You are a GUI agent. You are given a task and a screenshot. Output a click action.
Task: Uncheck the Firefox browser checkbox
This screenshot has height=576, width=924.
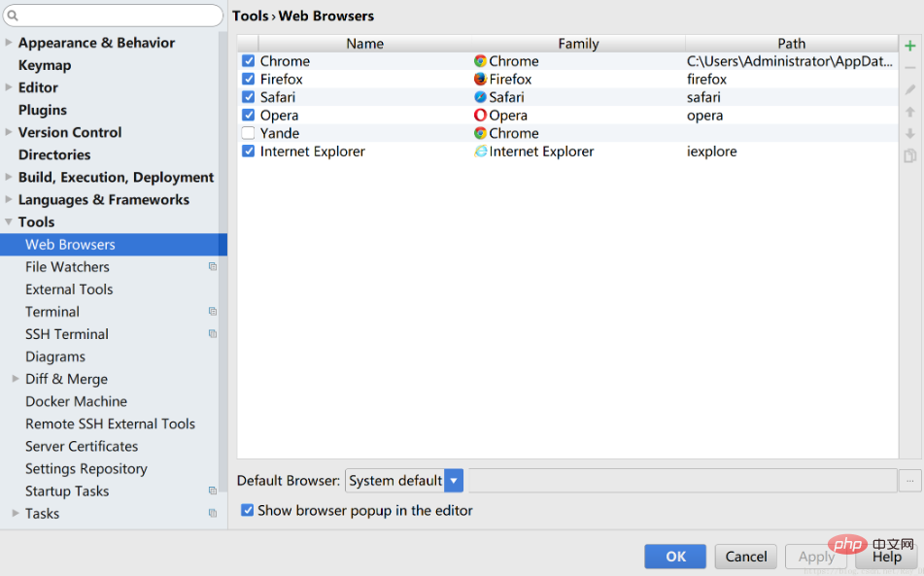tap(248, 79)
